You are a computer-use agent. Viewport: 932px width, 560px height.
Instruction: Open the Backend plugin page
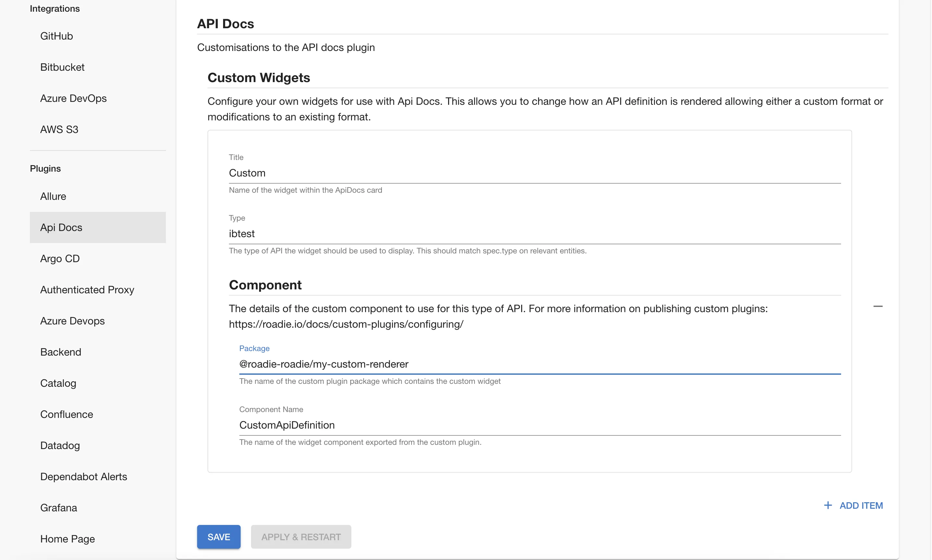click(x=61, y=352)
